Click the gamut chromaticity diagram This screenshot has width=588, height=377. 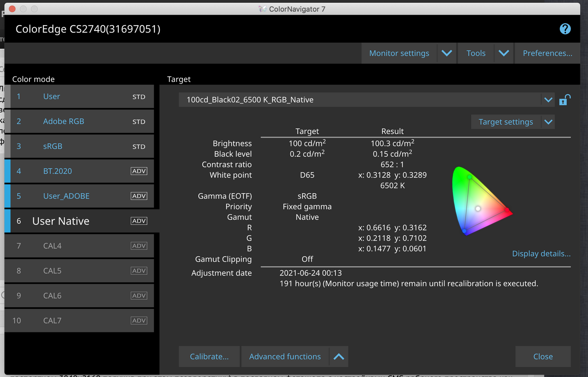point(482,201)
